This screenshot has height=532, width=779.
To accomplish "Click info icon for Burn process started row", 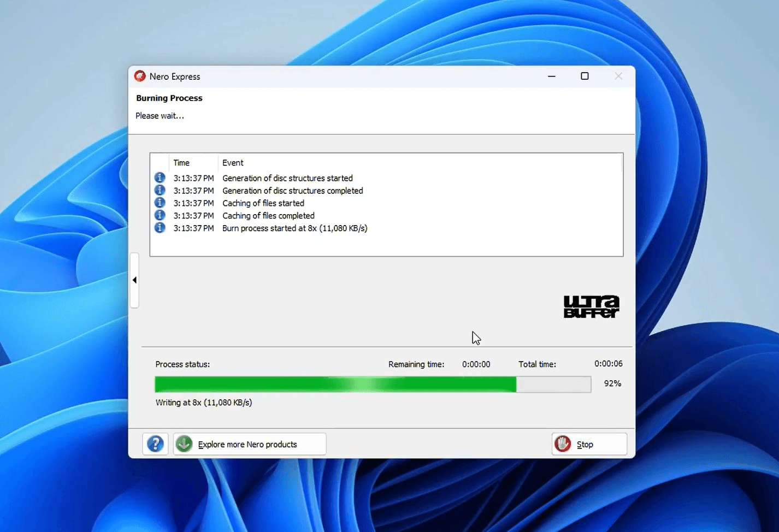I will tap(160, 228).
